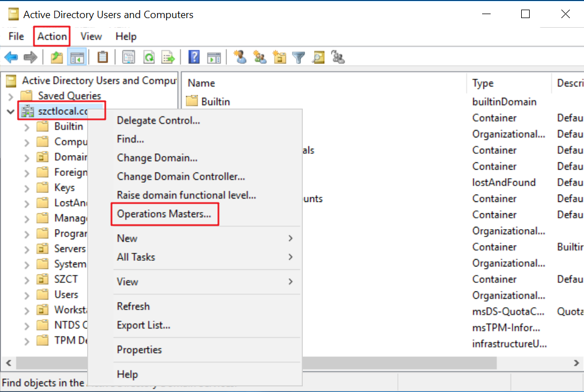Expand the SZCT tree node
584x392 pixels.
tap(27, 279)
